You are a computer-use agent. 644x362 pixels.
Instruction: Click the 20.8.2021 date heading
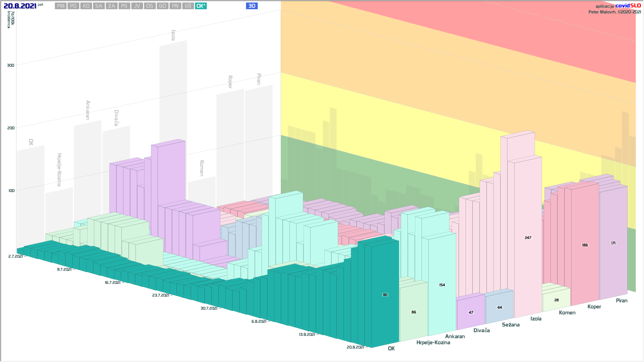20,6
